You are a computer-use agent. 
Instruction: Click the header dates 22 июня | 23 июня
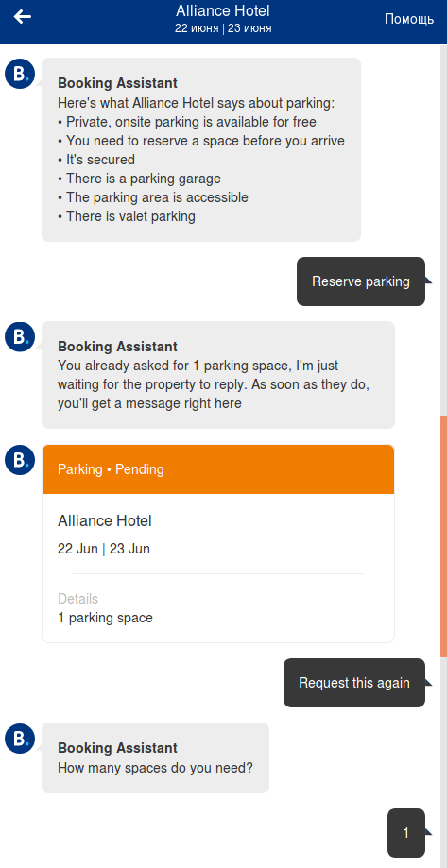coord(223,28)
